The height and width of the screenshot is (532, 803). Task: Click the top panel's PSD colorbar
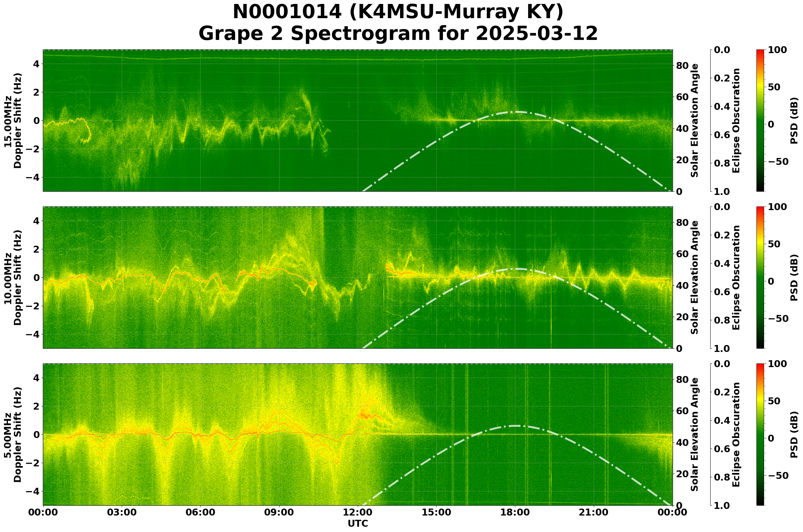(760, 120)
